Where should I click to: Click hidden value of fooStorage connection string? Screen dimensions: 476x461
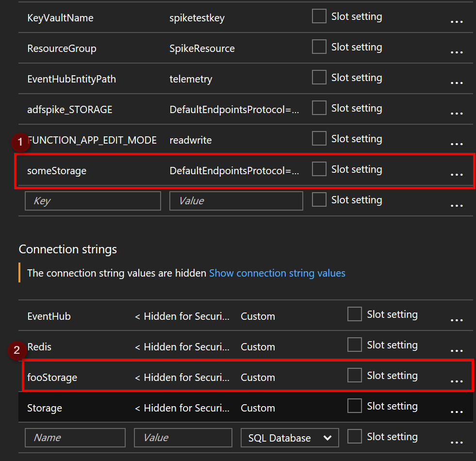click(x=182, y=378)
